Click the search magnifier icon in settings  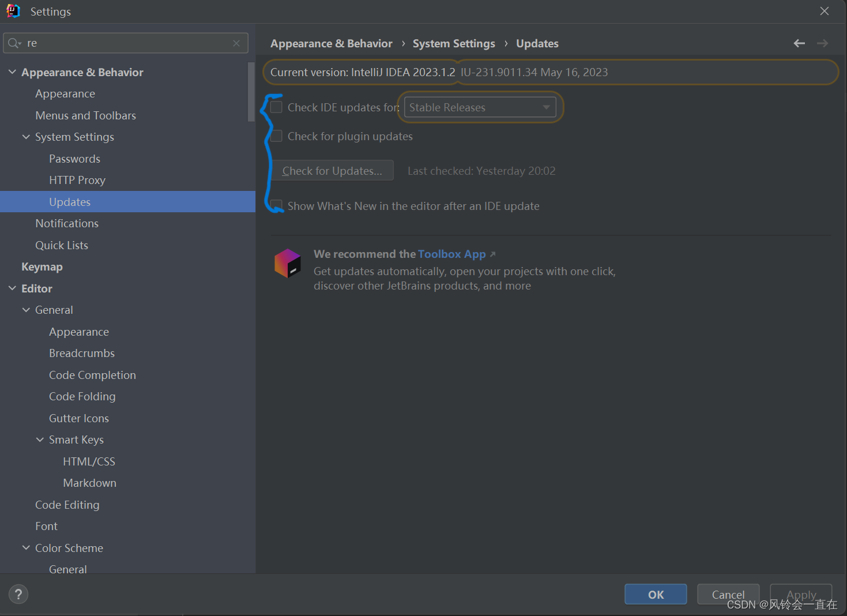14,43
